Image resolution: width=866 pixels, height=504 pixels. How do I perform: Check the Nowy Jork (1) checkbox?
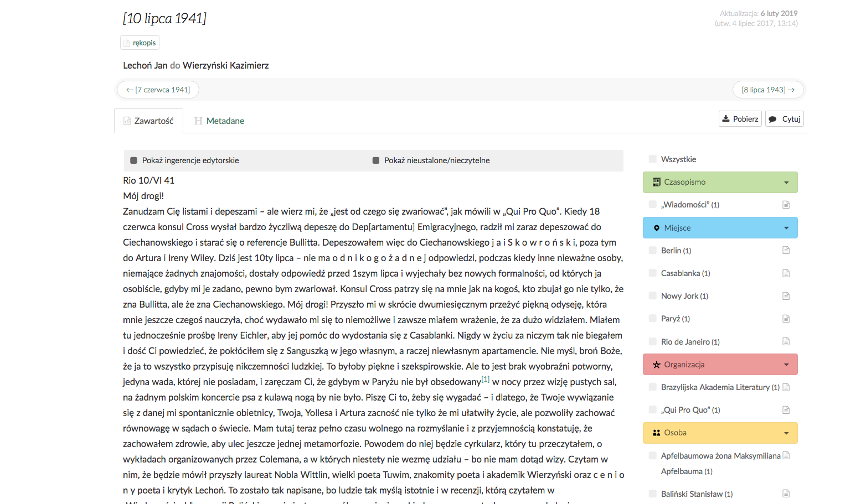click(653, 296)
